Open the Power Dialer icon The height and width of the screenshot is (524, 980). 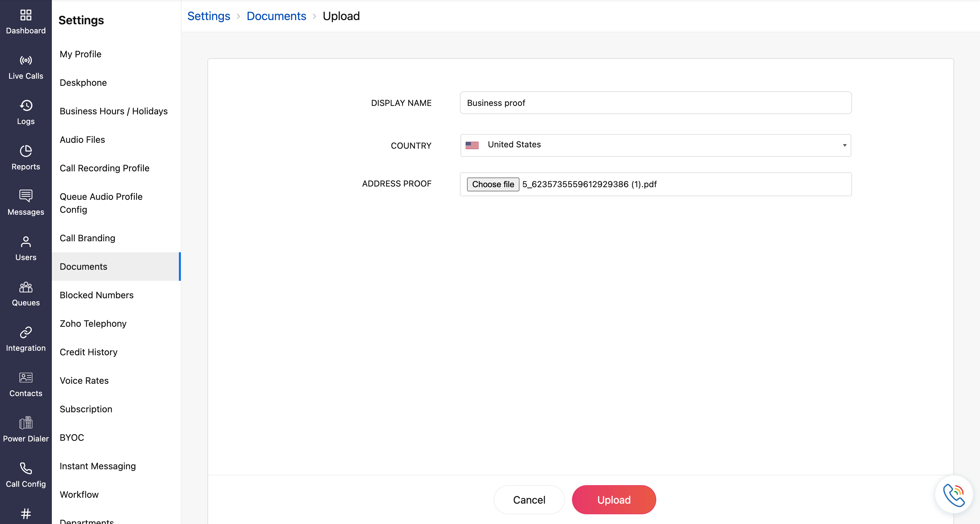click(x=26, y=423)
